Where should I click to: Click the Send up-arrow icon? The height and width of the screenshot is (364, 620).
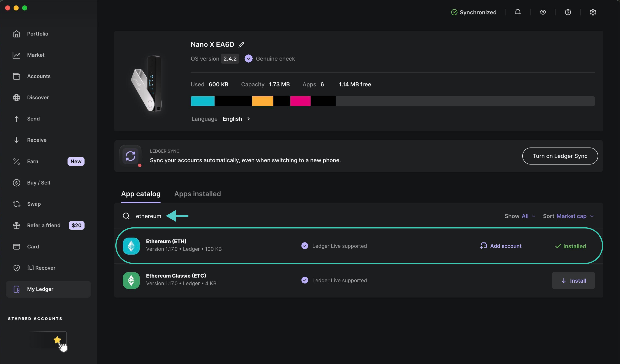pos(17,119)
